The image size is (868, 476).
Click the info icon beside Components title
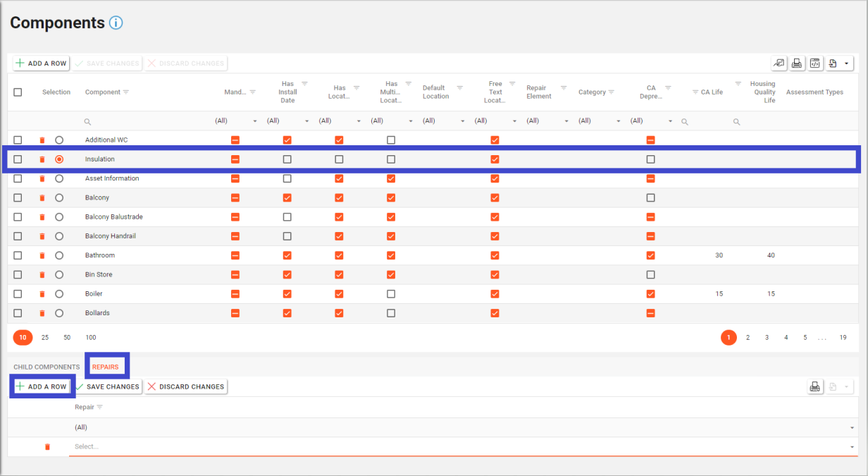116,23
